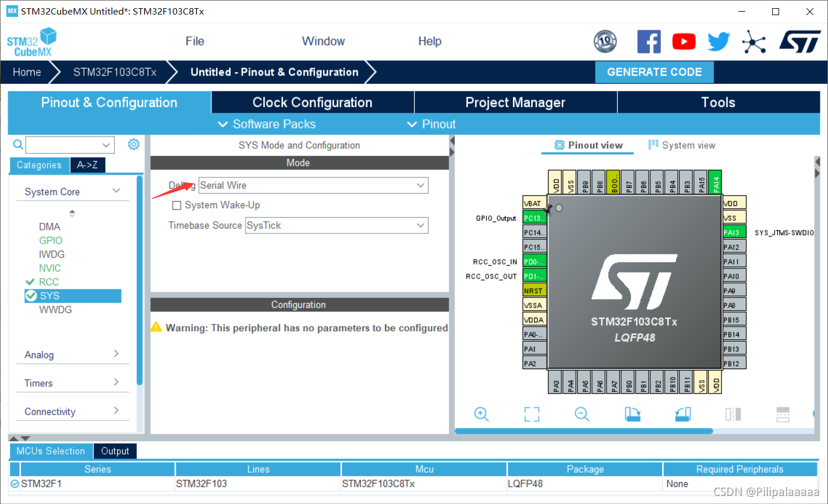This screenshot has height=504, width=828.
Task: Open the File menu
Action: point(194,41)
